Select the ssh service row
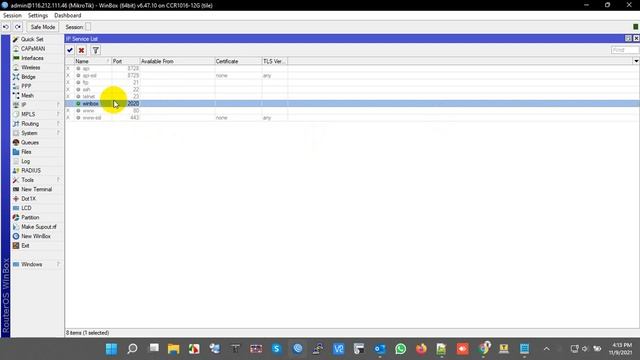 tap(352, 89)
